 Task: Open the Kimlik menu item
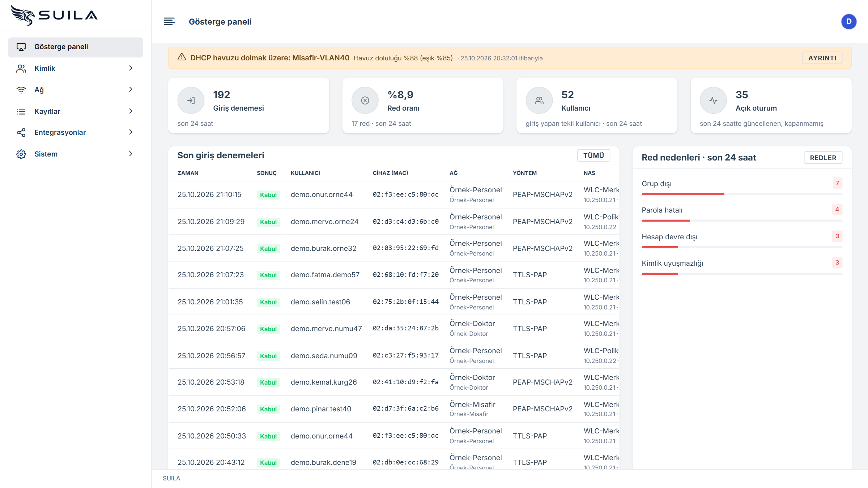[x=76, y=68]
